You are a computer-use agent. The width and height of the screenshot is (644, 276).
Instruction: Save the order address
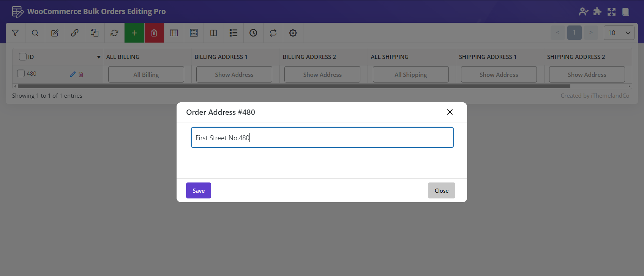[198, 190]
